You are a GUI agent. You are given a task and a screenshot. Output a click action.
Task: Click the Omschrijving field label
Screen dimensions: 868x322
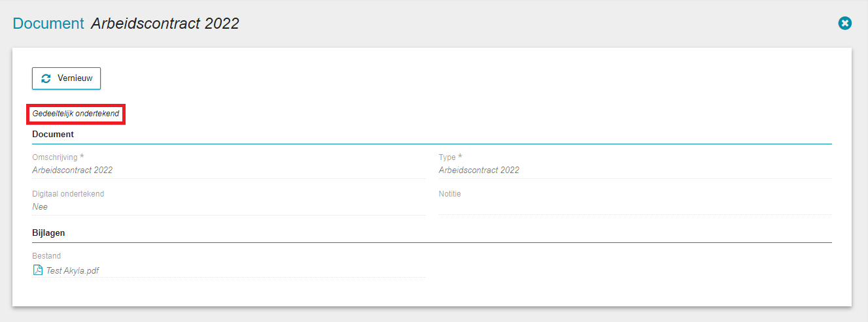(54, 157)
